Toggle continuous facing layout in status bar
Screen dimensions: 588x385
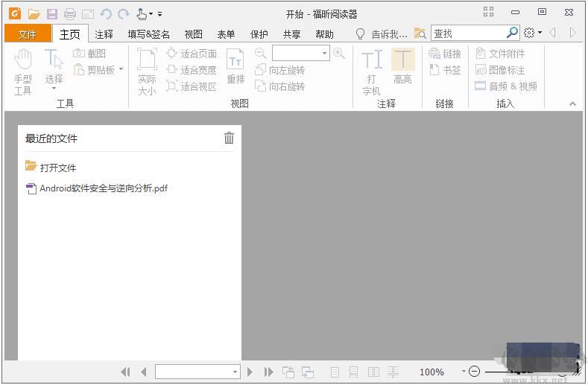pos(393,372)
